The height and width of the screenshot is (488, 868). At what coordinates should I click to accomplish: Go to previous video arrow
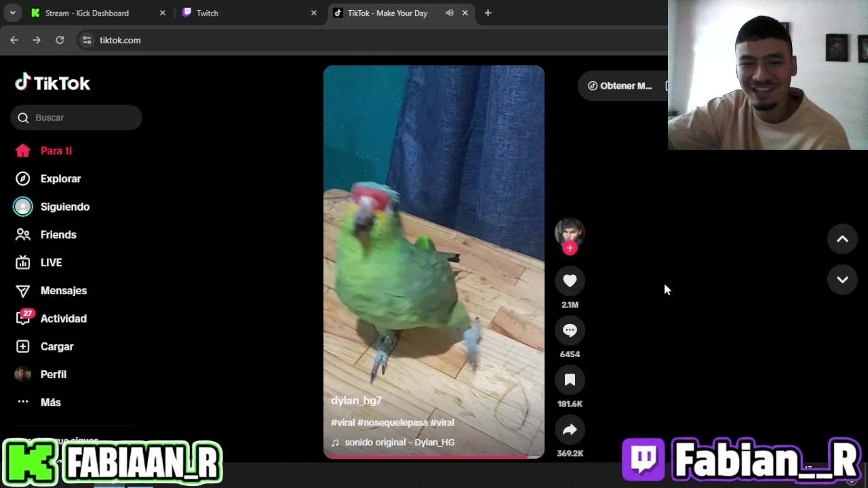click(842, 239)
